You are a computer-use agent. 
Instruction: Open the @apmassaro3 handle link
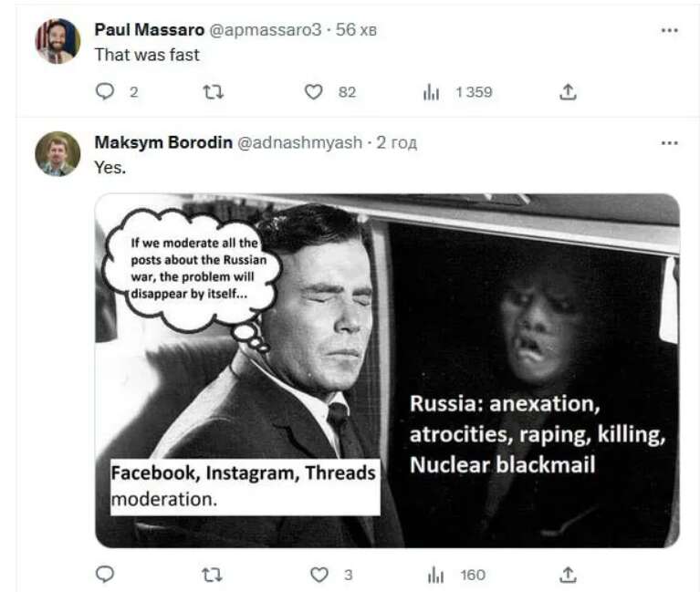click(x=266, y=30)
